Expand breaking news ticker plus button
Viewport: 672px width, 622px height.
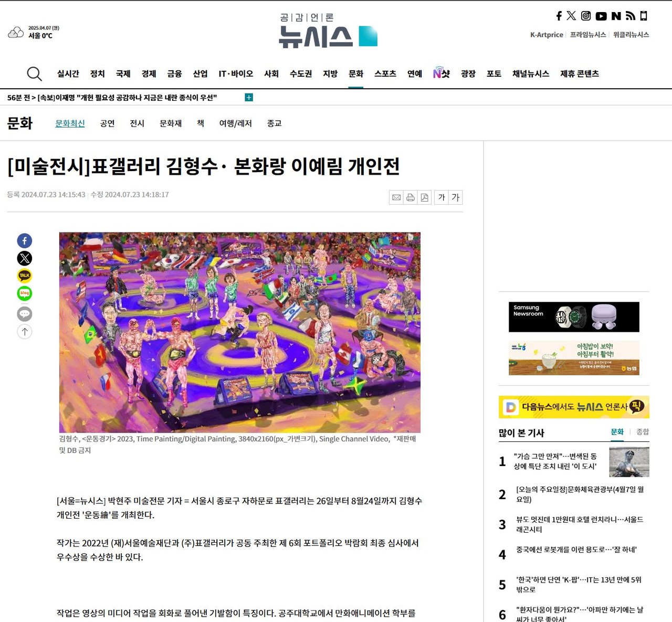point(249,97)
